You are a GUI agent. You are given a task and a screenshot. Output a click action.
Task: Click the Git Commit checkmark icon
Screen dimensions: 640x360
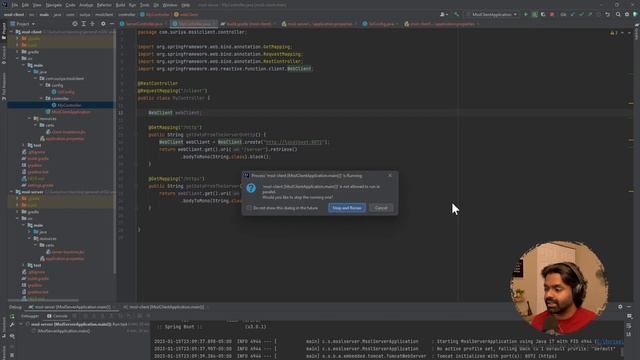pyautogui.click(x=581, y=14)
